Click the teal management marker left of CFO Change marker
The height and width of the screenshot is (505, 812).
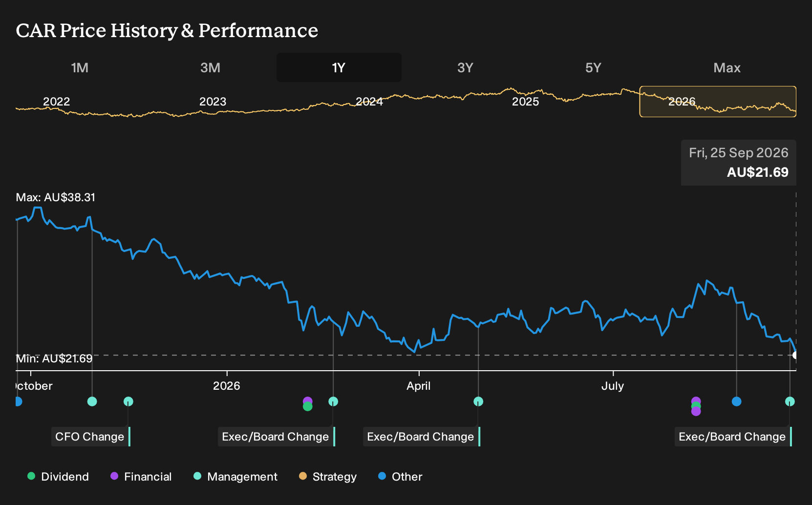coord(92,401)
